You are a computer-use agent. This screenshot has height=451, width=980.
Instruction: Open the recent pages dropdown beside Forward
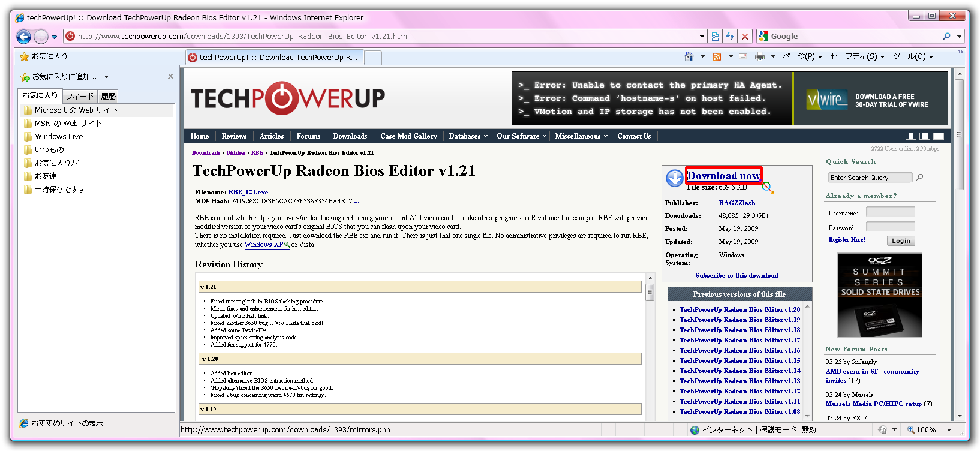click(x=55, y=37)
